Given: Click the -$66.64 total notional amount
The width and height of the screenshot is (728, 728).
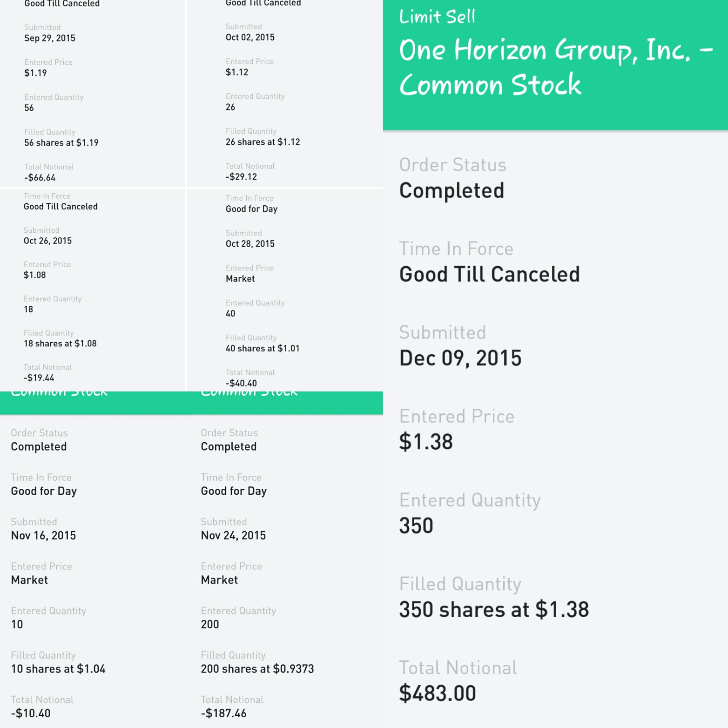Looking at the screenshot, I should [x=40, y=177].
